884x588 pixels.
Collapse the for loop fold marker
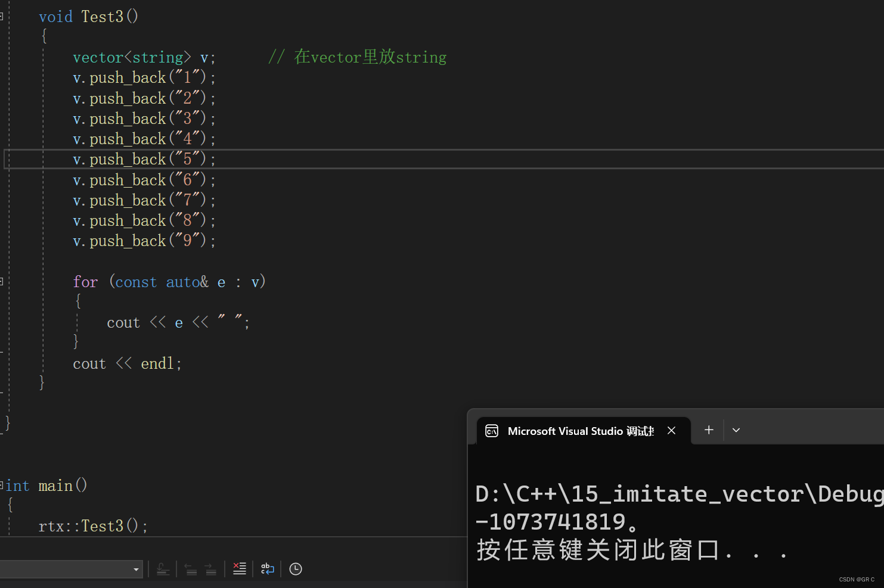point(2,281)
